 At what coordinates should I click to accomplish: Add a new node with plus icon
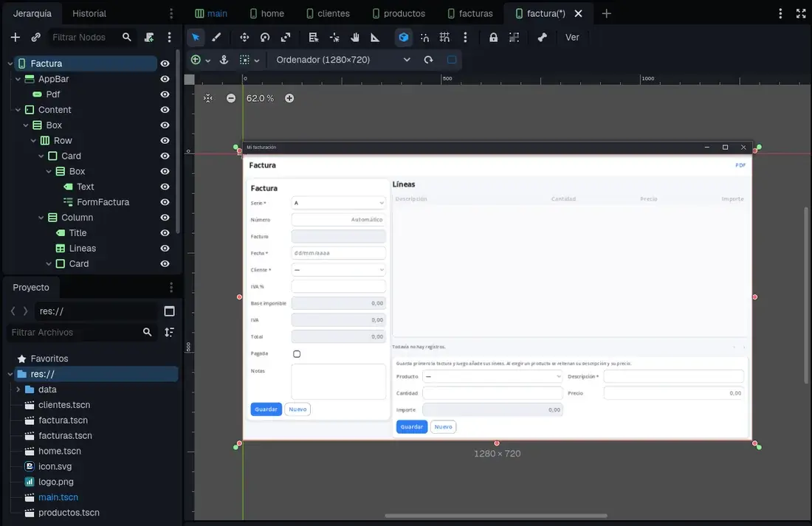(x=16, y=38)
